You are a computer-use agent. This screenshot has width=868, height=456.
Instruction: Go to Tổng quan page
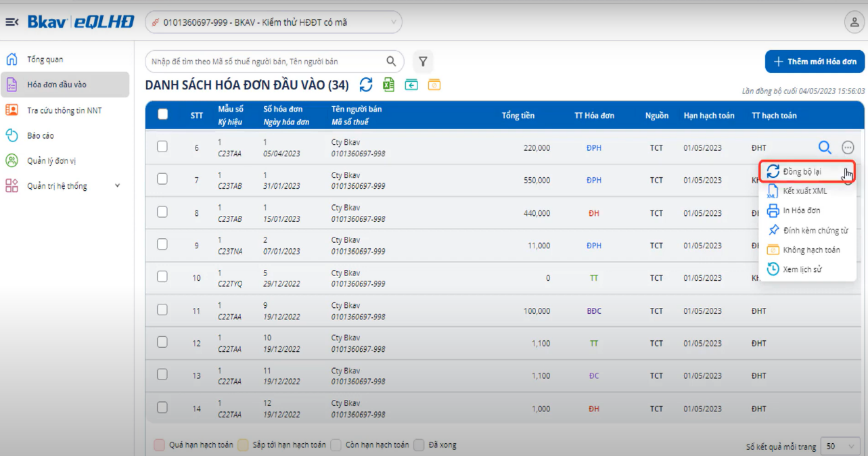[45, 60]
